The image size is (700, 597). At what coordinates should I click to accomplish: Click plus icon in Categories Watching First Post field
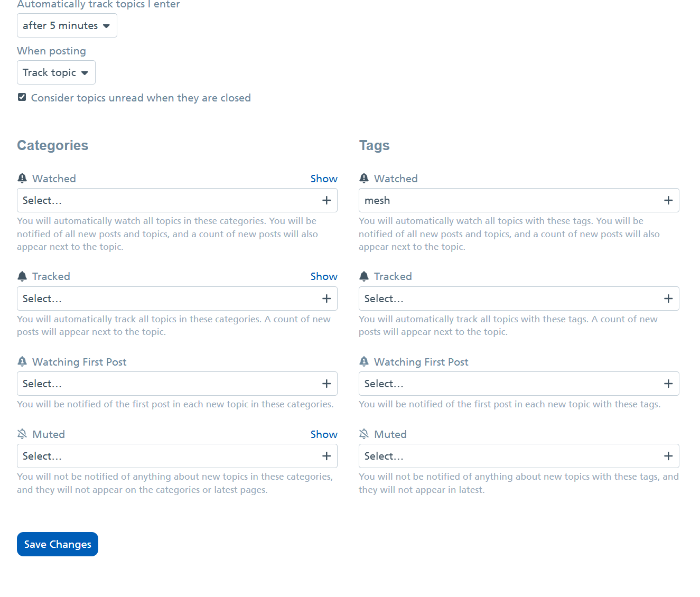pyautogui.click(x=326, y=384)
